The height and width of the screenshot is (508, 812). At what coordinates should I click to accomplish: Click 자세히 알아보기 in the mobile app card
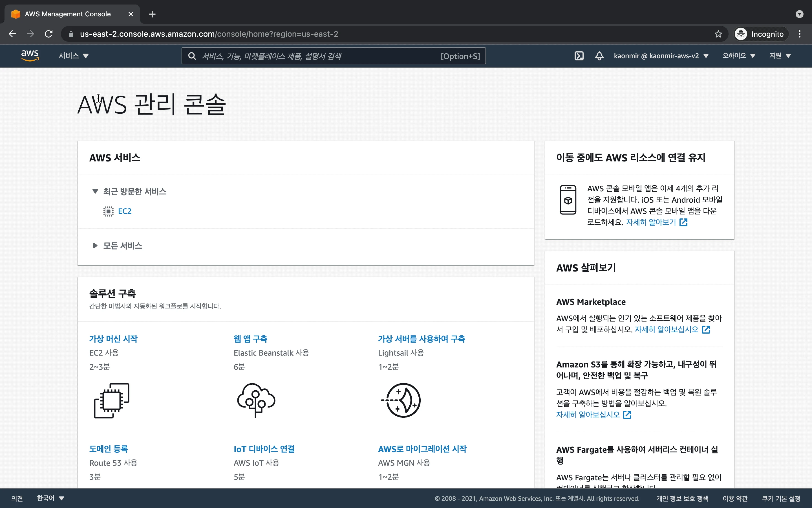651,222
